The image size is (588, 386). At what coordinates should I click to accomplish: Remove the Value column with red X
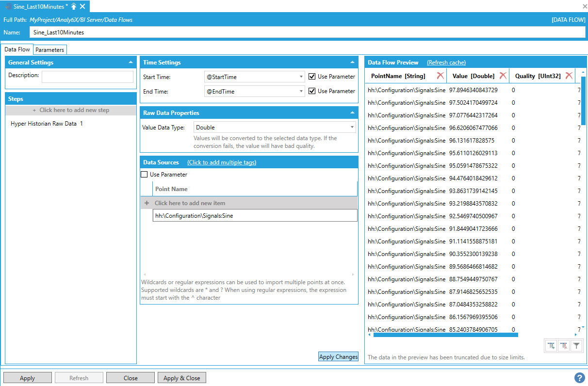click(x=503, y=76)
